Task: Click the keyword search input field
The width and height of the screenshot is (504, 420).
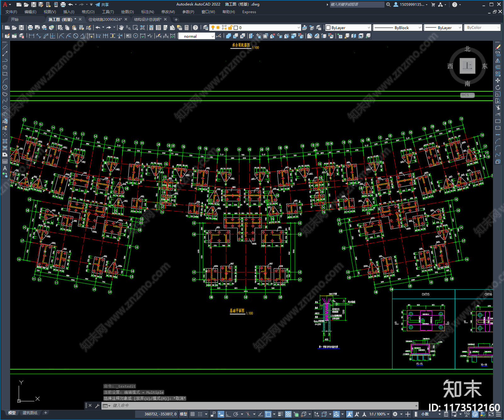Action: tap(357, 4)
